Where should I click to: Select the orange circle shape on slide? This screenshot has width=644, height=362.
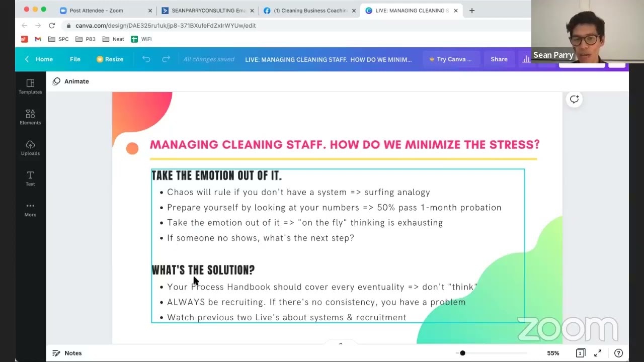132,148
